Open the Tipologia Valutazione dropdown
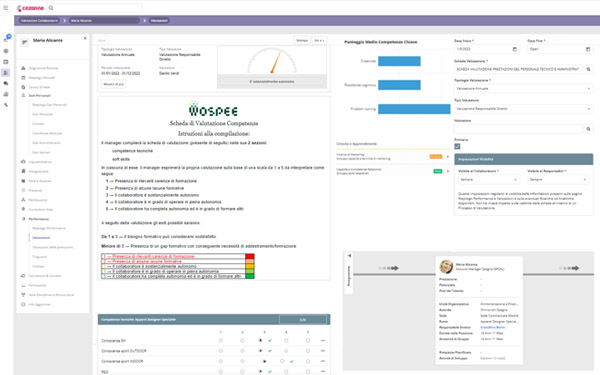The height and width of the screenshot is (375, 600). click(x=523, y=88)
